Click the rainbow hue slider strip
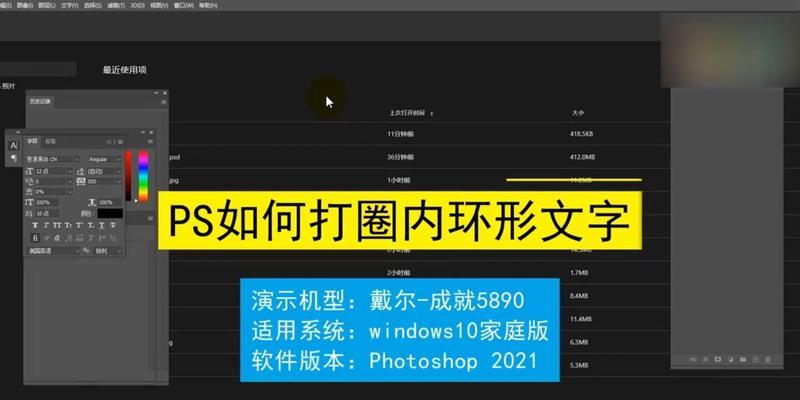 click(143, 176)
